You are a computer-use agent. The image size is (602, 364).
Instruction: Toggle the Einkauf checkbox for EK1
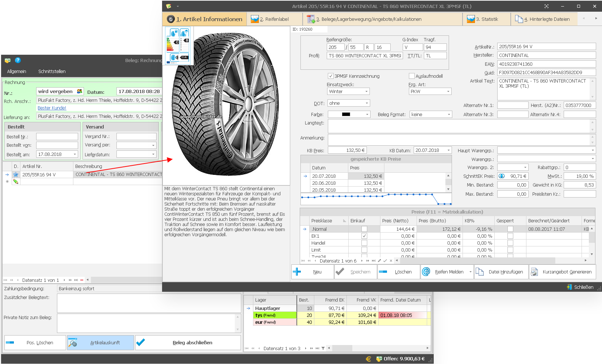[364, 236]
